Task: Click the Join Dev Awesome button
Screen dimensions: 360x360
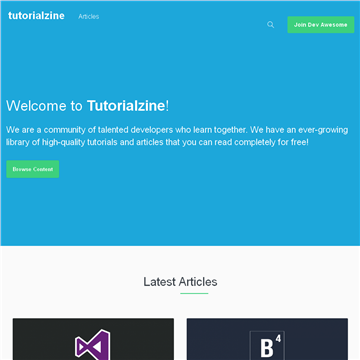Action: (321, 25)
